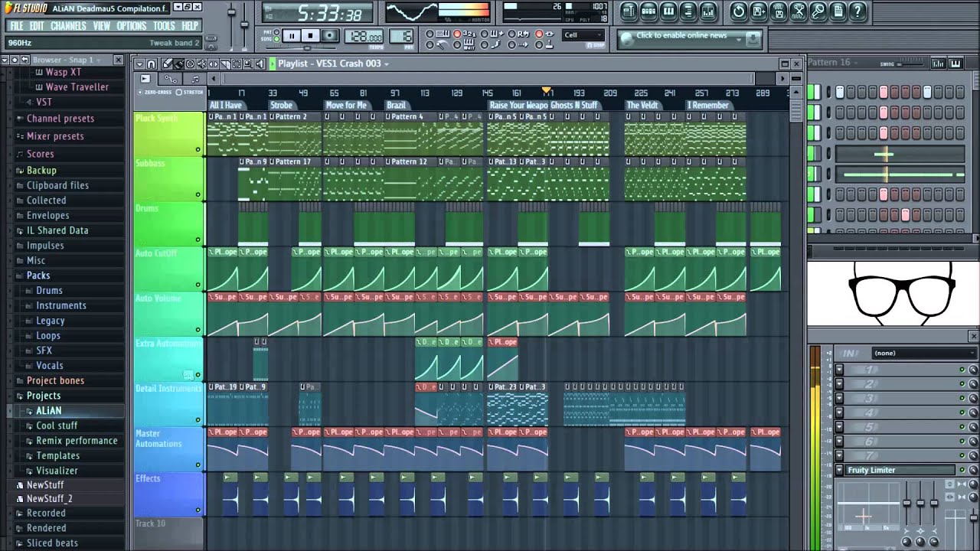This screenshot has width=980, height=551.
Task: Open the EDIT menu
Action: pos(37,26)
